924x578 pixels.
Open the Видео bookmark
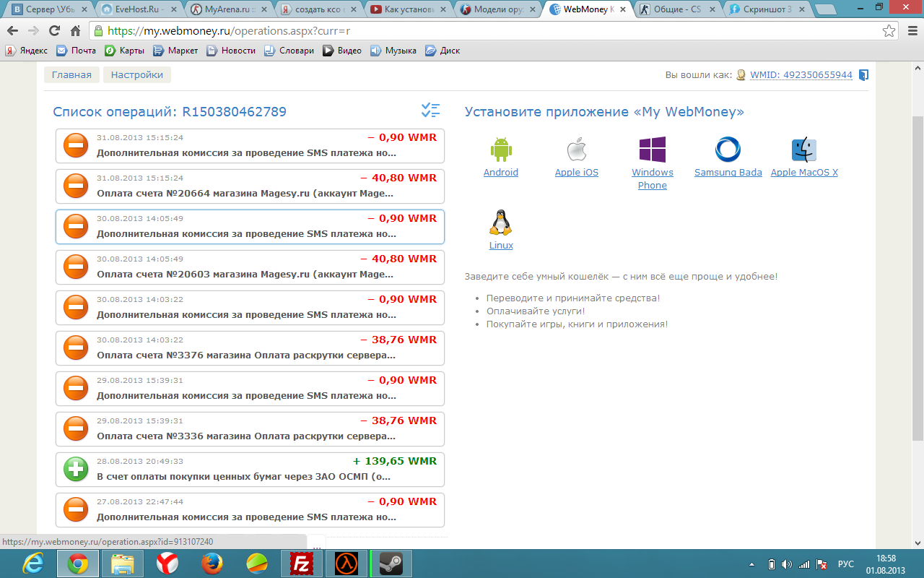[342, 51]
